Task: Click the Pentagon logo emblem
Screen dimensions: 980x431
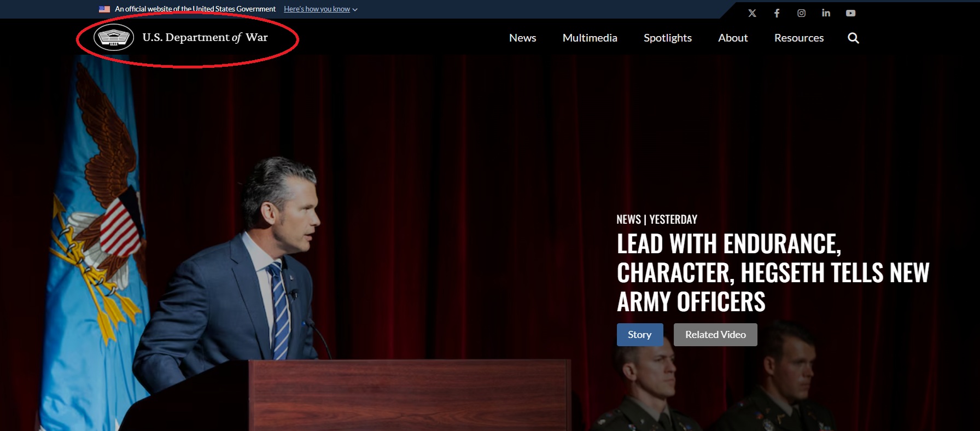Action: pyautogui.click(x=114, y=38)
